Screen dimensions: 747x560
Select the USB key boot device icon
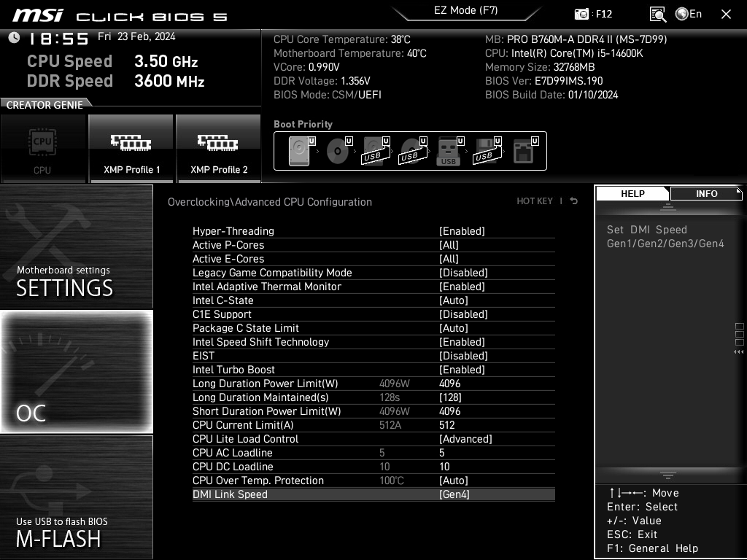click(449, 151)
